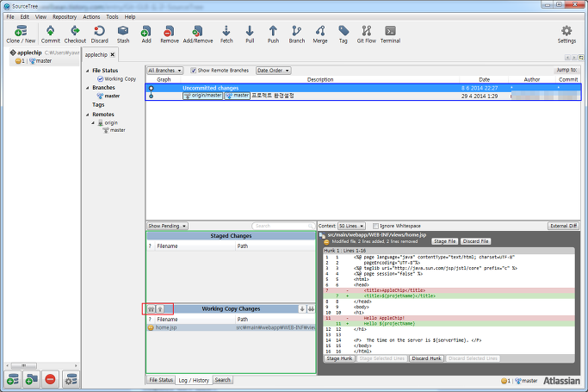Collapse the File Status tree section

click(x=88, y=71)
